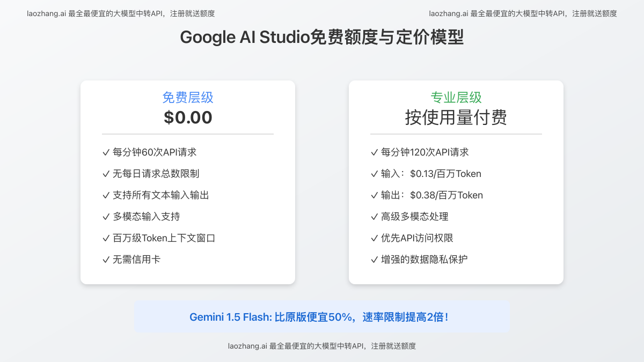644x362 pixels.
Task: Click the '按使用量付费' pricing text
Action: click(456, 117)
